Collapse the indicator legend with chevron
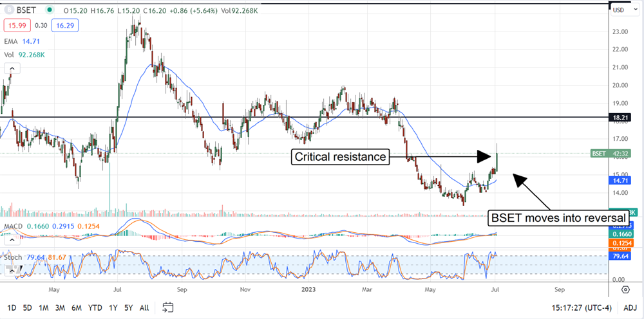 [x=11, y=68]
